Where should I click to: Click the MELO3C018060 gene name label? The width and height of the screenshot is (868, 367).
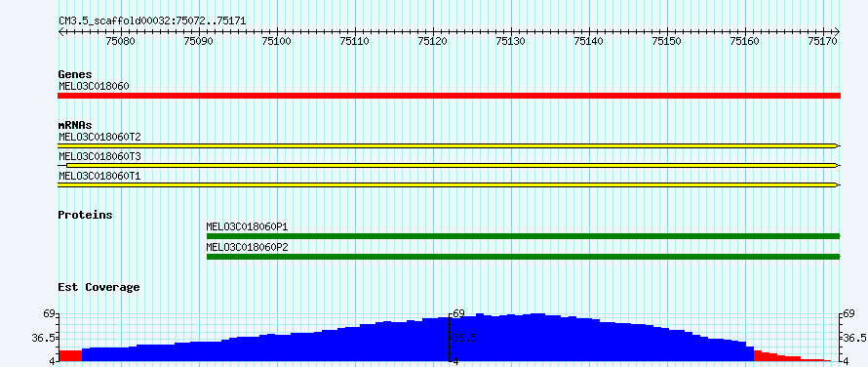(x=94, y=86)
